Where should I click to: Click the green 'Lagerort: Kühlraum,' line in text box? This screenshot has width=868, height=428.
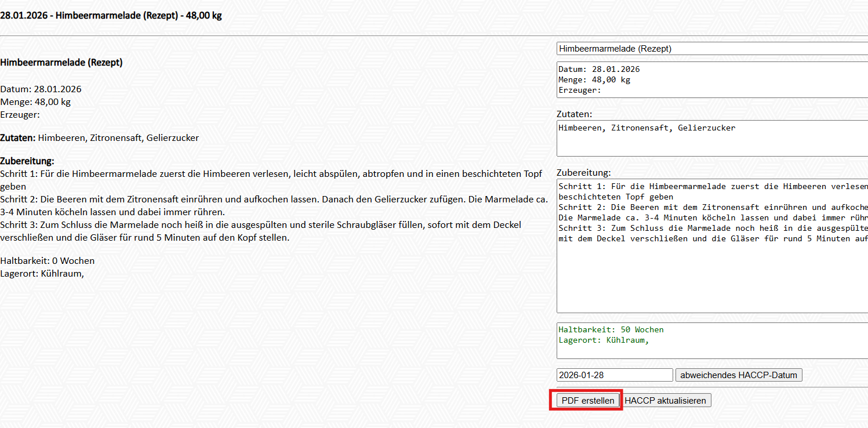tap(603, 340)
